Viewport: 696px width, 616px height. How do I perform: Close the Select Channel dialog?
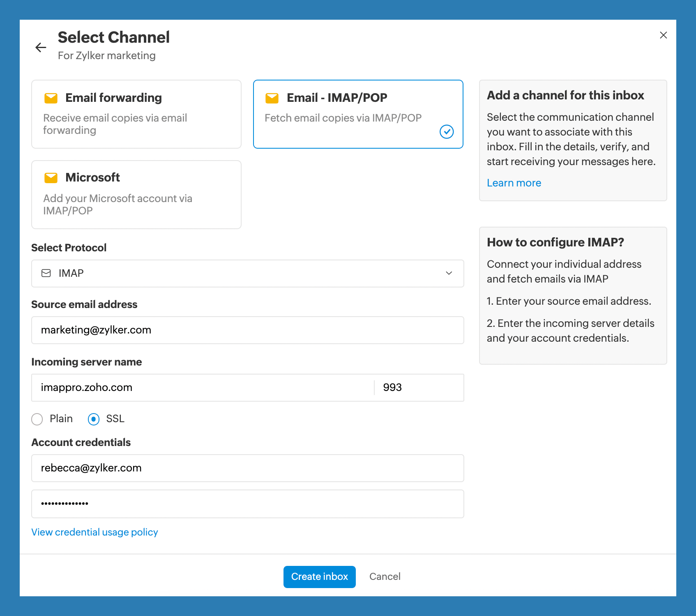[x=663, y=35]
